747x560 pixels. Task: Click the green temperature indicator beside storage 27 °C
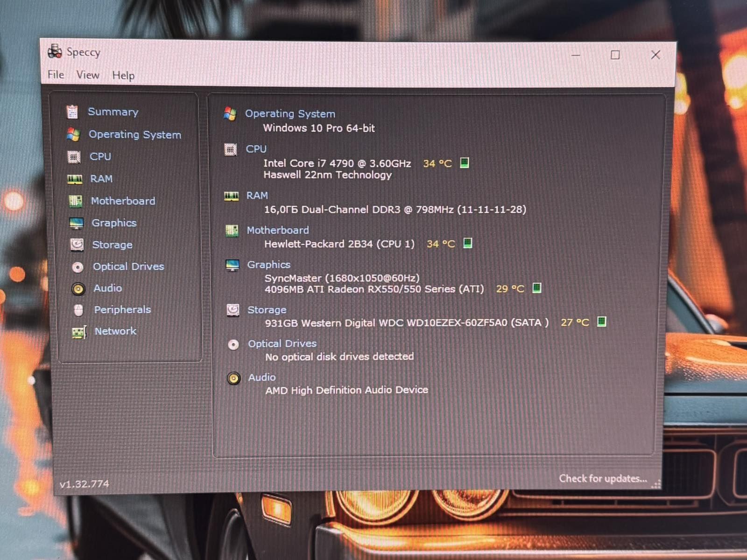(x=602, y=322)
